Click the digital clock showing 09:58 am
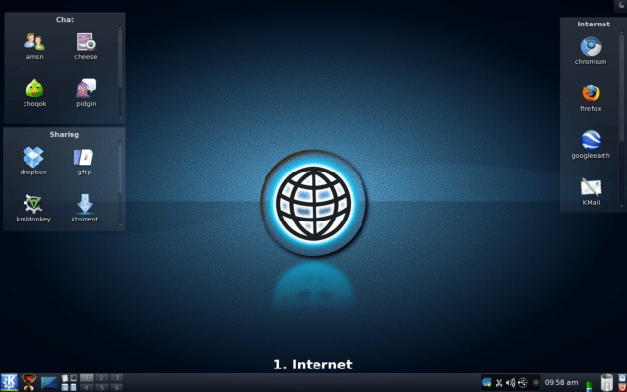This screenshot has height=392, width=627. point(561,382)
